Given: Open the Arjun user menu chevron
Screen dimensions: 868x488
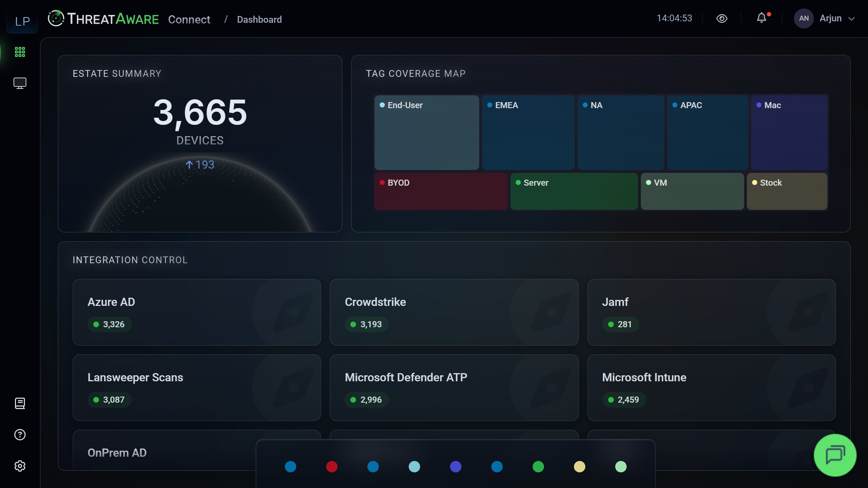Looking at the screenshot, I should tap(852, 19).
